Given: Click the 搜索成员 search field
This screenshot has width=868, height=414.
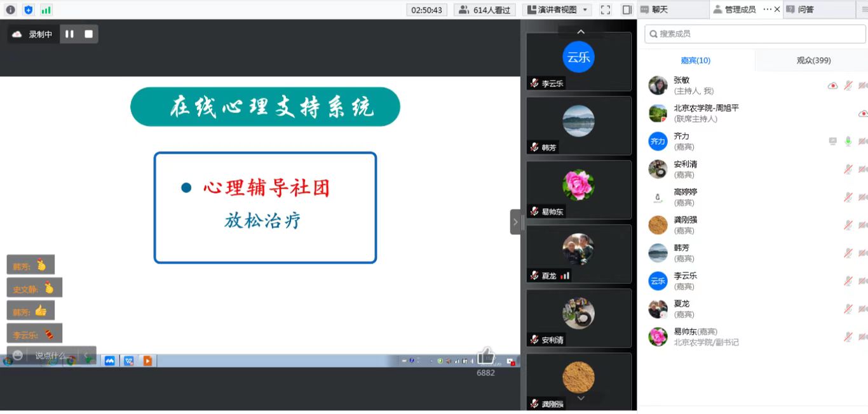Looking at the screenshot, I should [x=755, y=34].
